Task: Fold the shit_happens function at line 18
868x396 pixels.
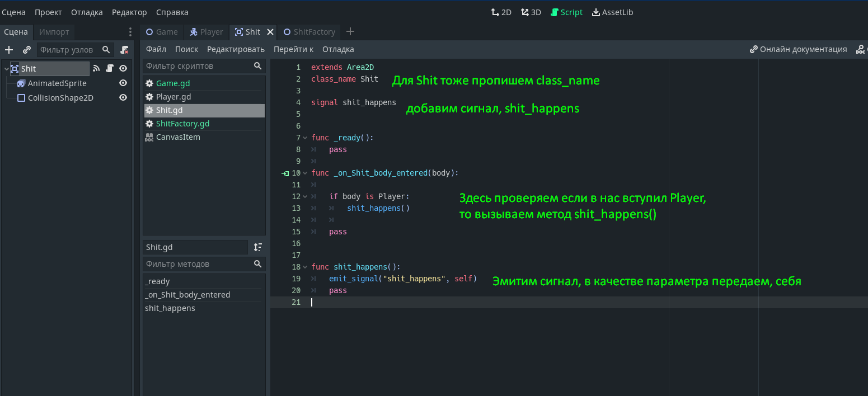Action: (x=305, y=267)
